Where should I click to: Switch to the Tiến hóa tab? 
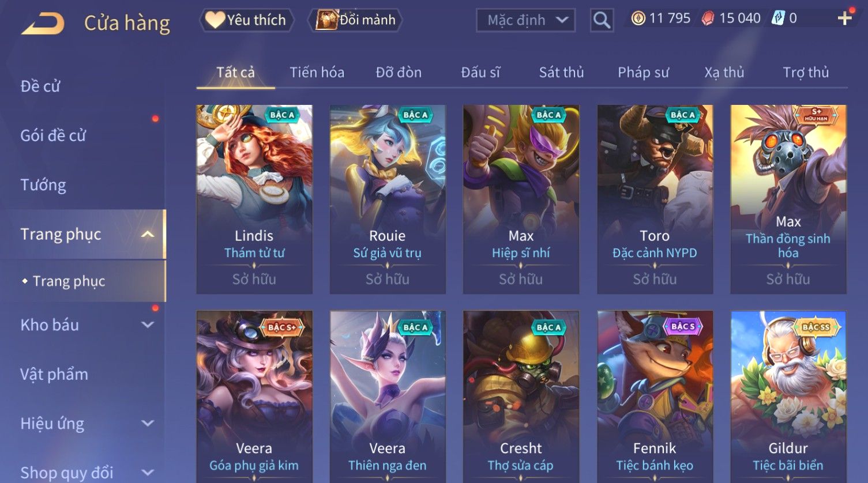(317, 73)
